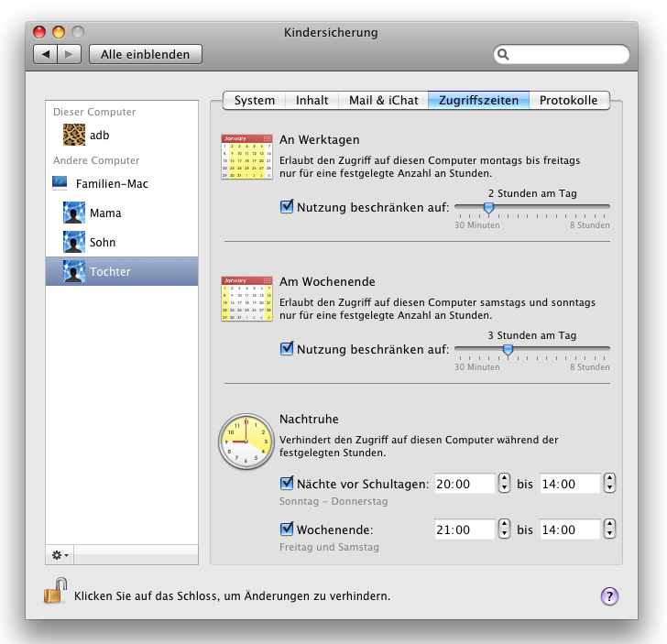667x644 pixels.
Task: Click Tochter's user avatar icon
Action: [74, 271]
